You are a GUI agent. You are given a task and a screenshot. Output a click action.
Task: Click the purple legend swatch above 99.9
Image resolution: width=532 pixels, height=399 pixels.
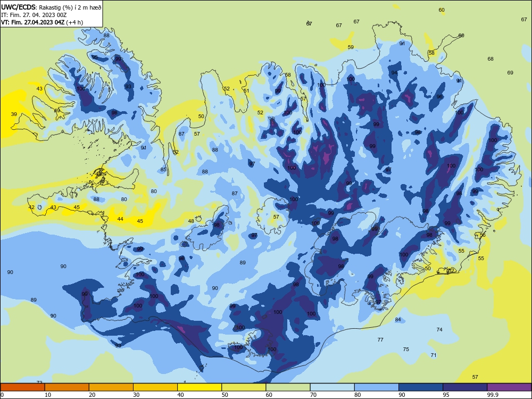tap(509, 387)
